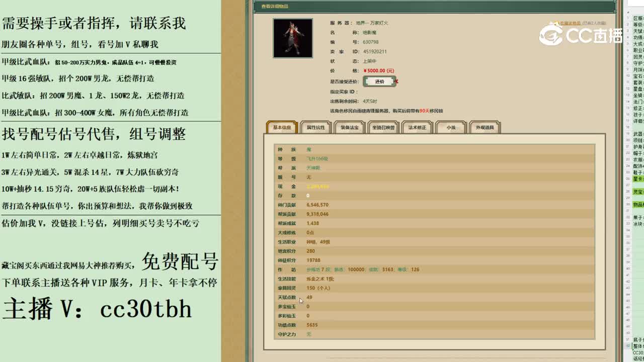Click the red X beside 还价 button
This screenshot has height=362, width=644.
pyautogui.click(x=397, y=81)
